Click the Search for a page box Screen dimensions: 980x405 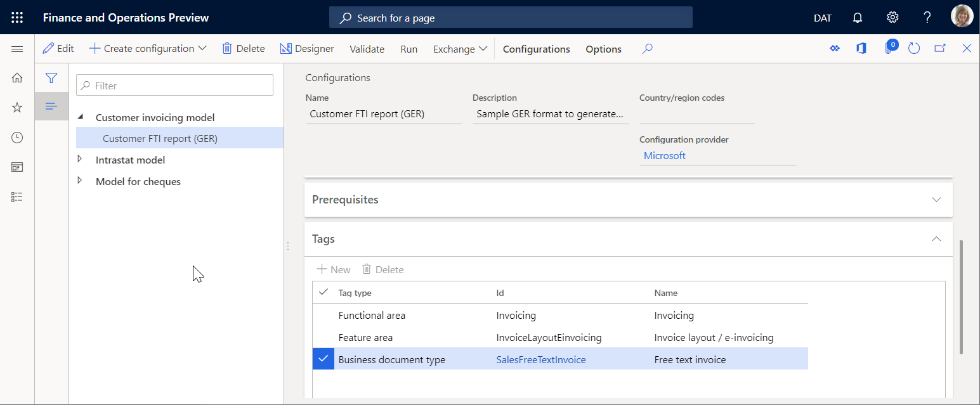511,18
